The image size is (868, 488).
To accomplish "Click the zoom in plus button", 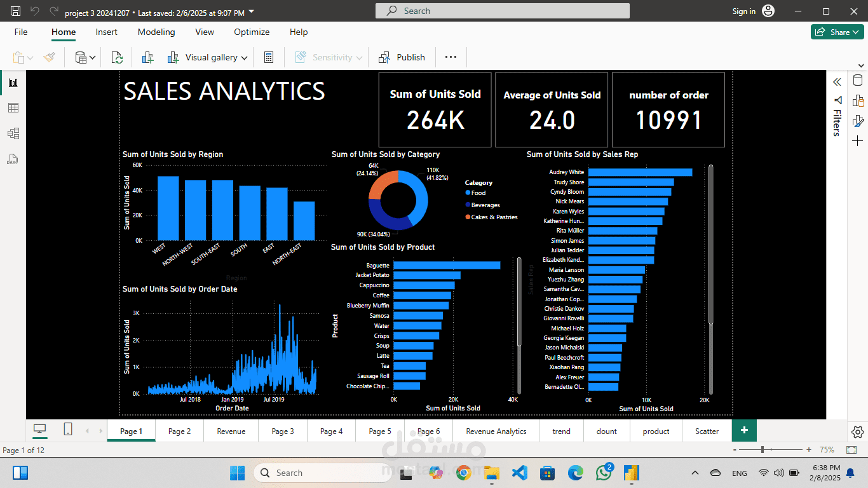I will click(x=809, y=449).
